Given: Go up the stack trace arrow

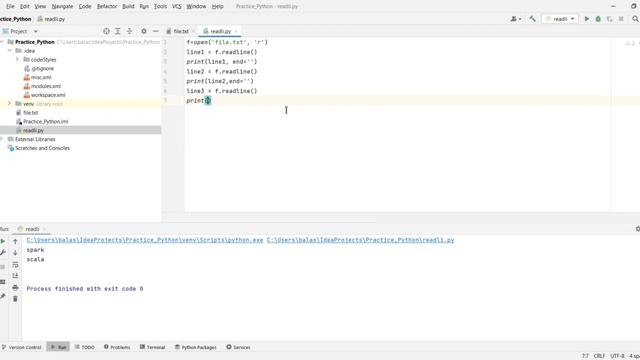Looking at the screenshot, I should pos(15,241).
